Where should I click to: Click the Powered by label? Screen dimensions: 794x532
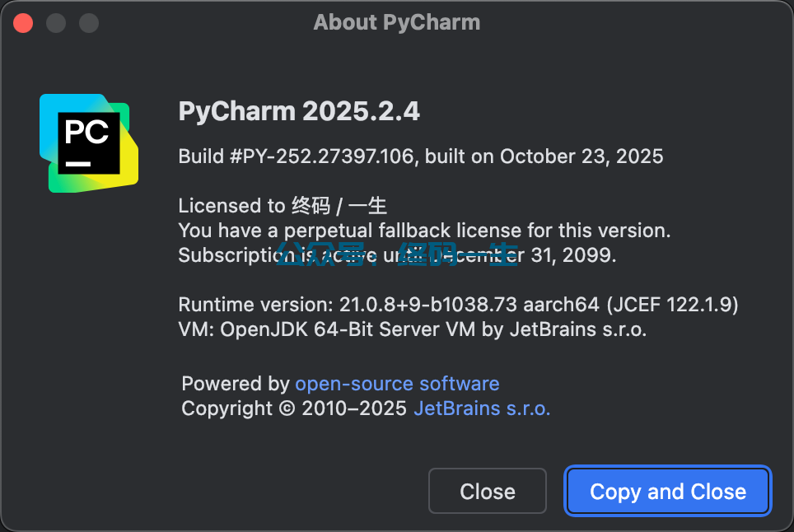[235, 384]
